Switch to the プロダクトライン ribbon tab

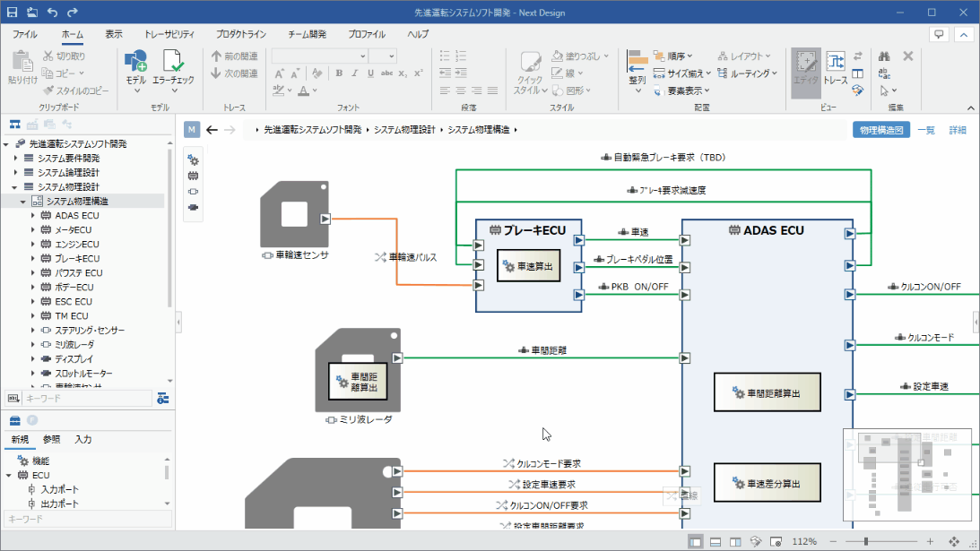241,34
